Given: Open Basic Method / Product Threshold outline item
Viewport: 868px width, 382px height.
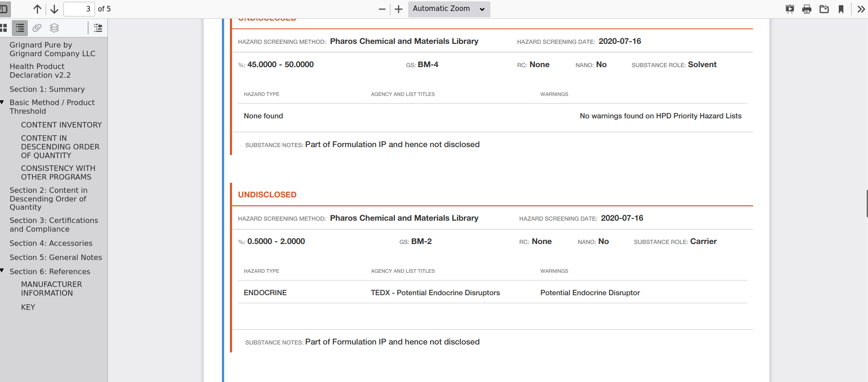Looking at the screenshot, I should pos(52,107).
